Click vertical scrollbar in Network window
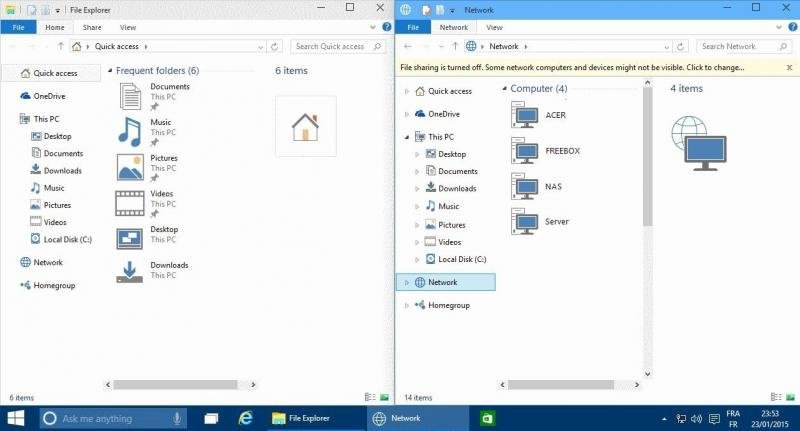This screenshot has height=431, width=800. (647, 156)
